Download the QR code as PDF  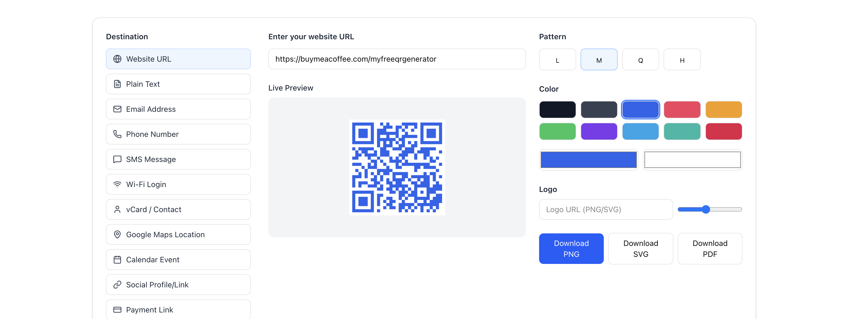point(710,248)
